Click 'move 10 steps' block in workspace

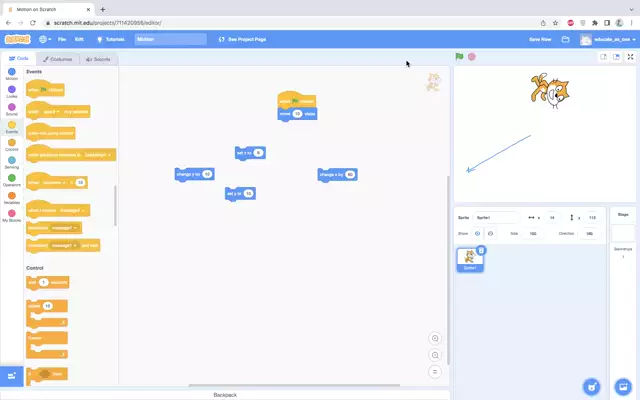(x=297, y=114)
